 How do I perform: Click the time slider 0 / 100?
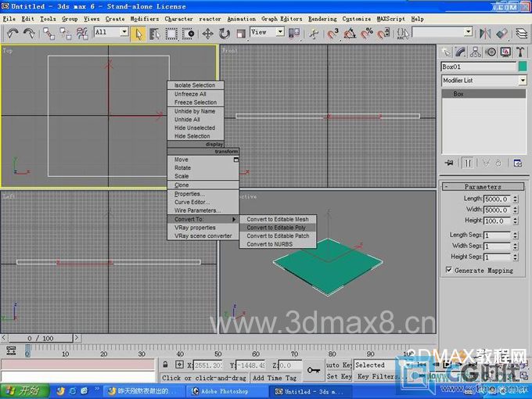pos(41,338)
